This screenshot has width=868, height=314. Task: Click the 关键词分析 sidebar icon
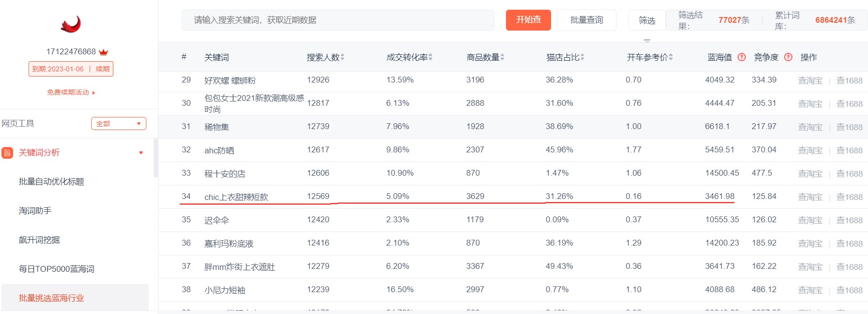[7, 153]
